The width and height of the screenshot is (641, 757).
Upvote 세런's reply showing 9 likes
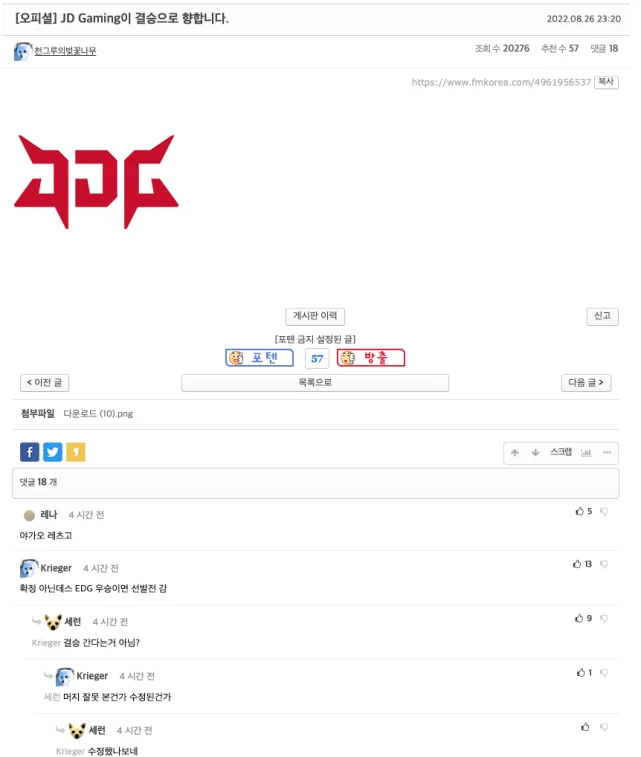tap(579, 618)
